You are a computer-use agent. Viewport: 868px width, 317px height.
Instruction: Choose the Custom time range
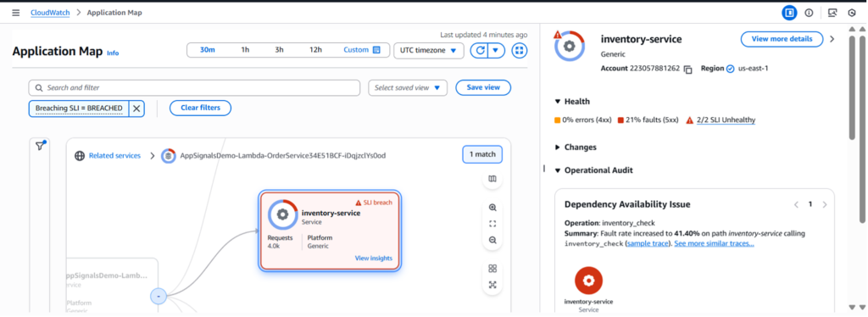pyautogui.click(x=362, y=50)
